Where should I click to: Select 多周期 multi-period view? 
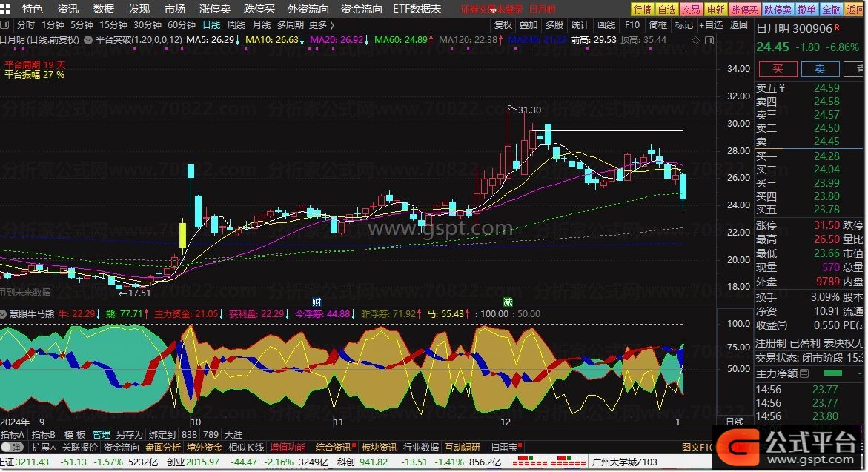(290, 25)
